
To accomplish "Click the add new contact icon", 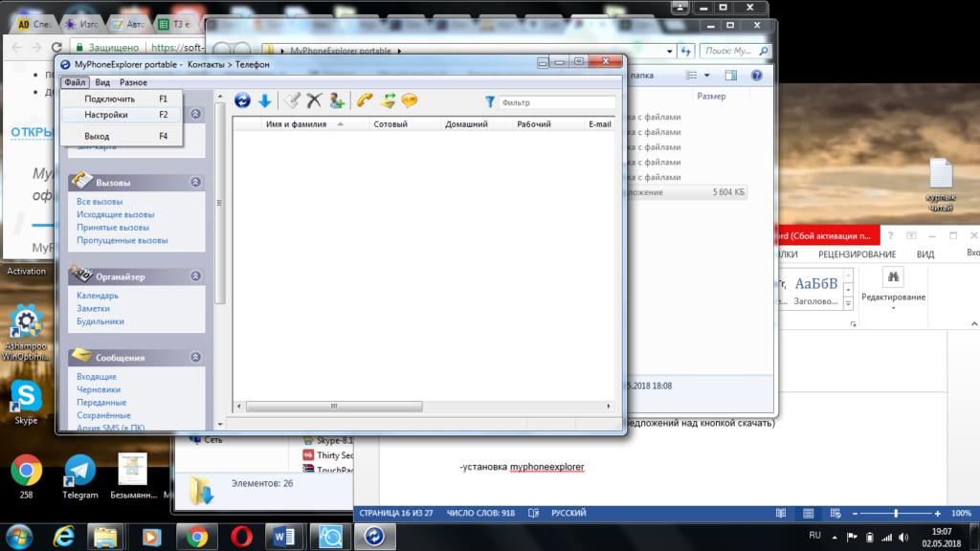I will click(336, 100).
